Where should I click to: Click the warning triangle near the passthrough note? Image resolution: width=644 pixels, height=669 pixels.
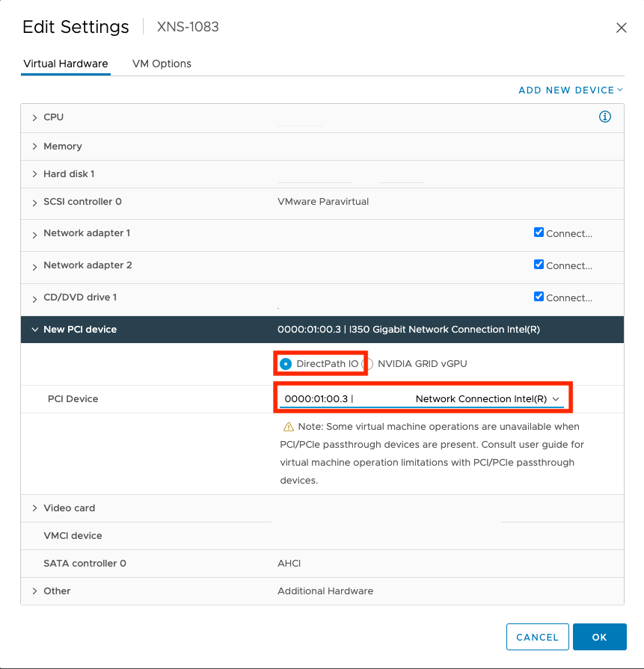pyautogui.click(x=289, y=426)
